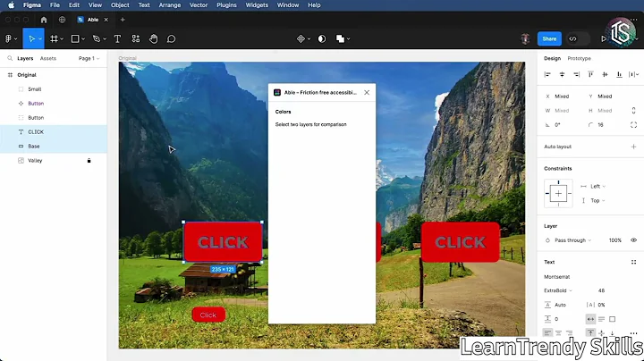Viewport: 644px width, 361px height.
Task: Click the layer opacity 100% field
Action: 614,240
